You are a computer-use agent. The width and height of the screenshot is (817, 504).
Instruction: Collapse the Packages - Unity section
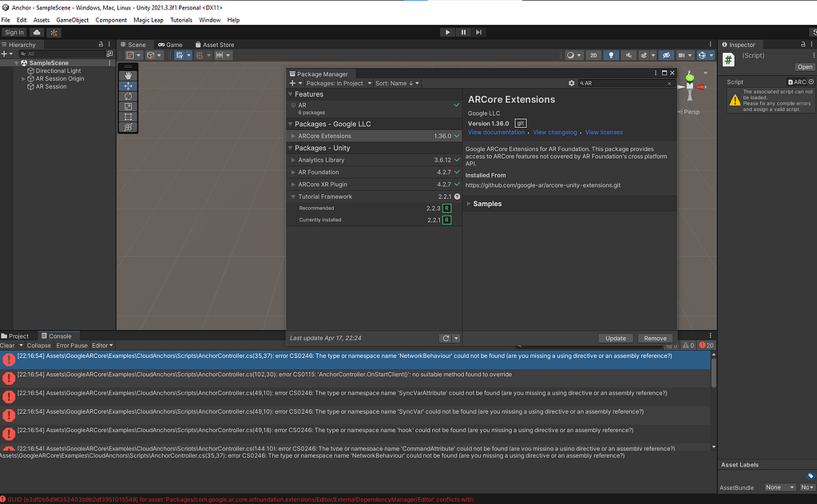coord(292,147)
